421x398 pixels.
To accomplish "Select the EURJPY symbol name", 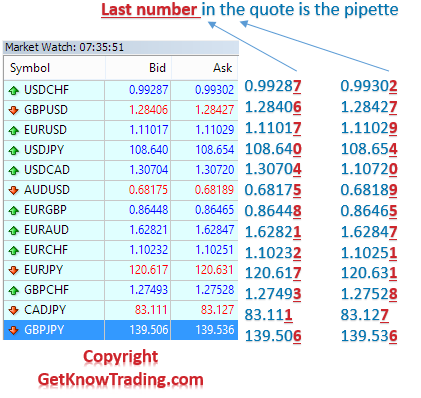I will tap(43, 270).
